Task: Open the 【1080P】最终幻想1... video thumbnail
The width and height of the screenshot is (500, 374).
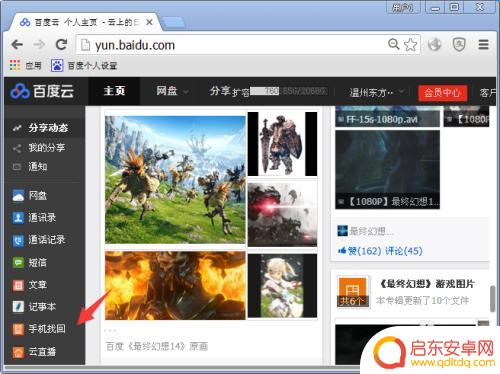Action: tap(387, 170)
